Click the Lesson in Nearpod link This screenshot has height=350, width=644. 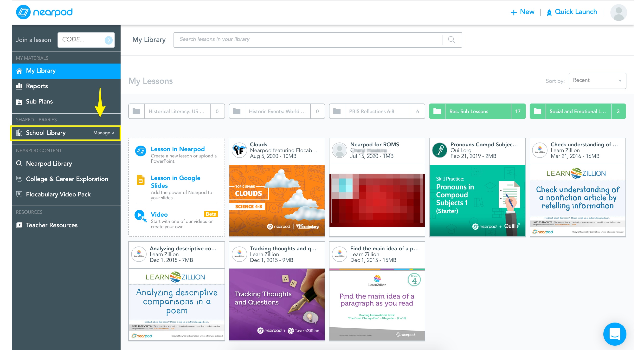coord(178,149)
